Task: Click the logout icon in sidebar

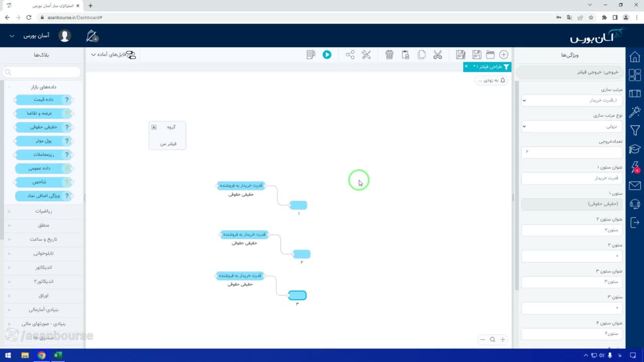Action: [x=635, y=222]
